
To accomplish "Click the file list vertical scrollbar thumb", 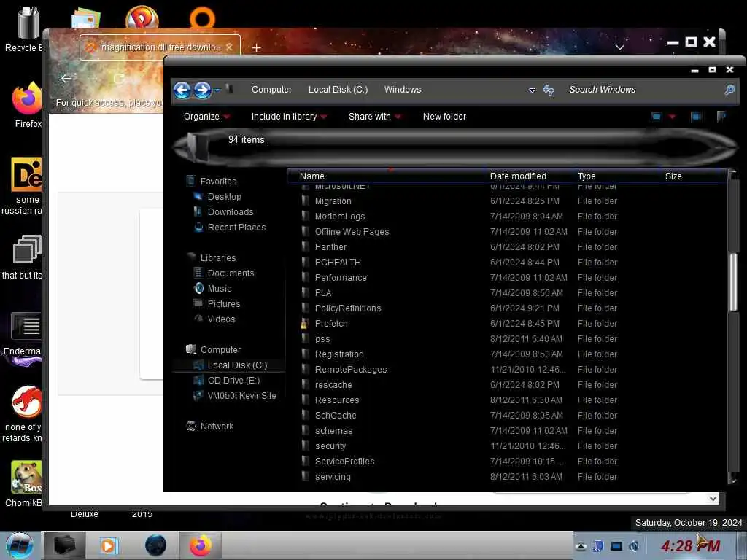I will click(733, 283).
